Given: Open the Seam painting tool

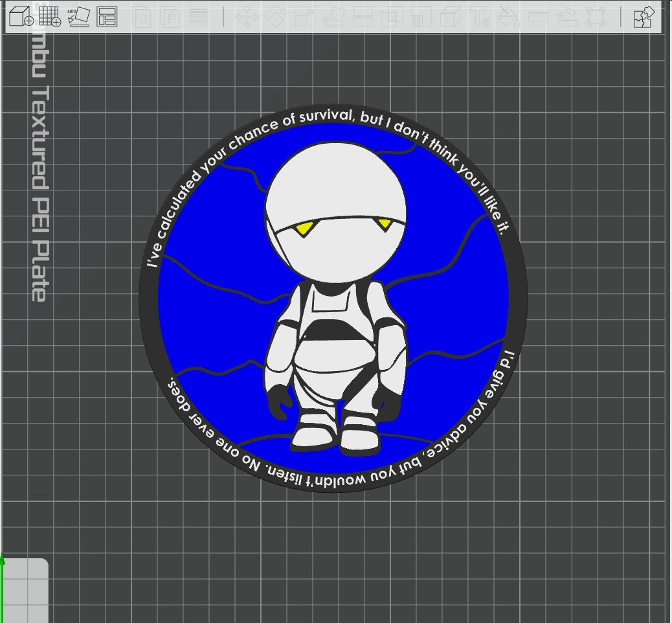Looking at the screenshot, I should point(451,17).
